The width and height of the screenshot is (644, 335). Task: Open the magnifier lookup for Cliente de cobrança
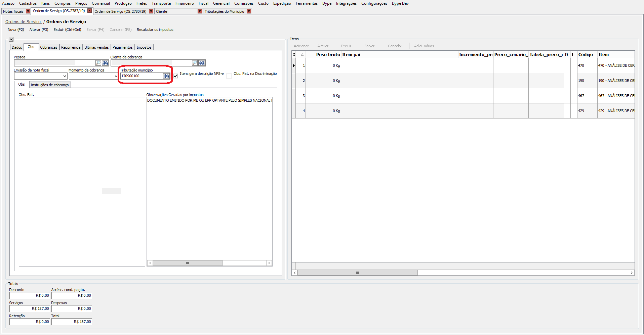point(195,63)
